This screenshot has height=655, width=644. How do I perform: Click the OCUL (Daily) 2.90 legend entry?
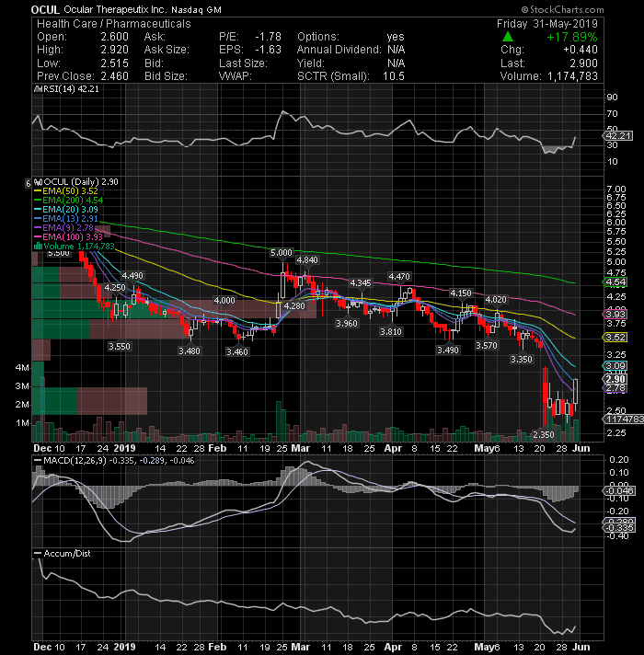point(76,182)
